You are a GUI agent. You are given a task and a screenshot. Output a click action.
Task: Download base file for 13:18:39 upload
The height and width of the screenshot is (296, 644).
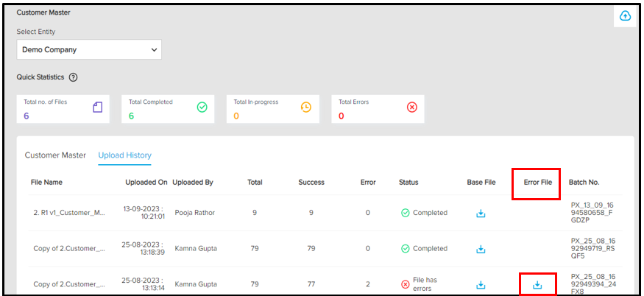[481, 249]
